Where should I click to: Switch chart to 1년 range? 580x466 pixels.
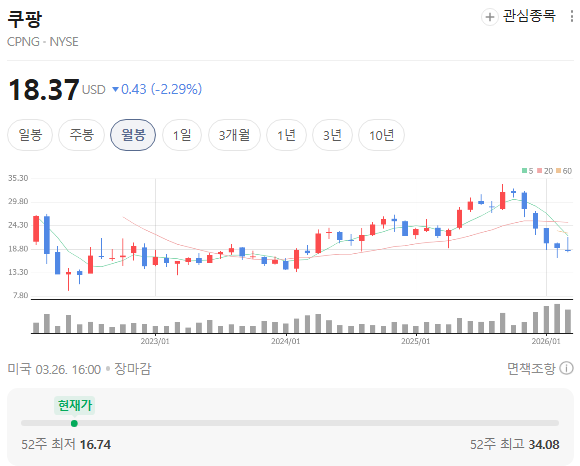(286, 135)
